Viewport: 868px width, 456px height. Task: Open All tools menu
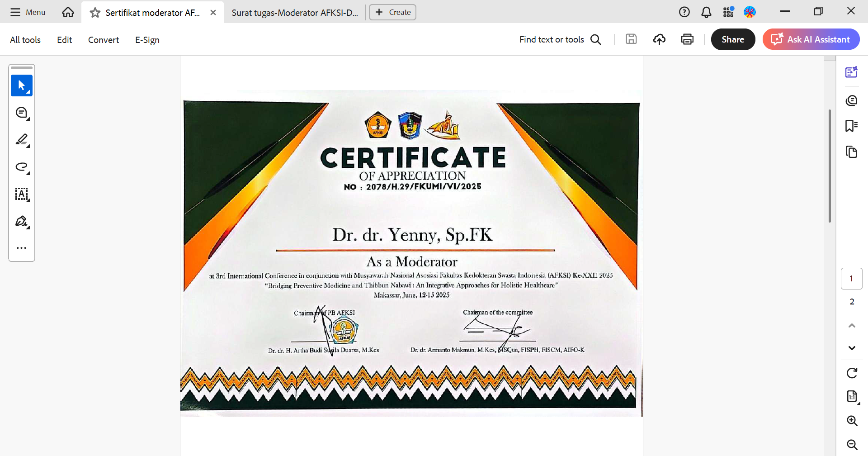pyautogui.click(x=25, y=40)
